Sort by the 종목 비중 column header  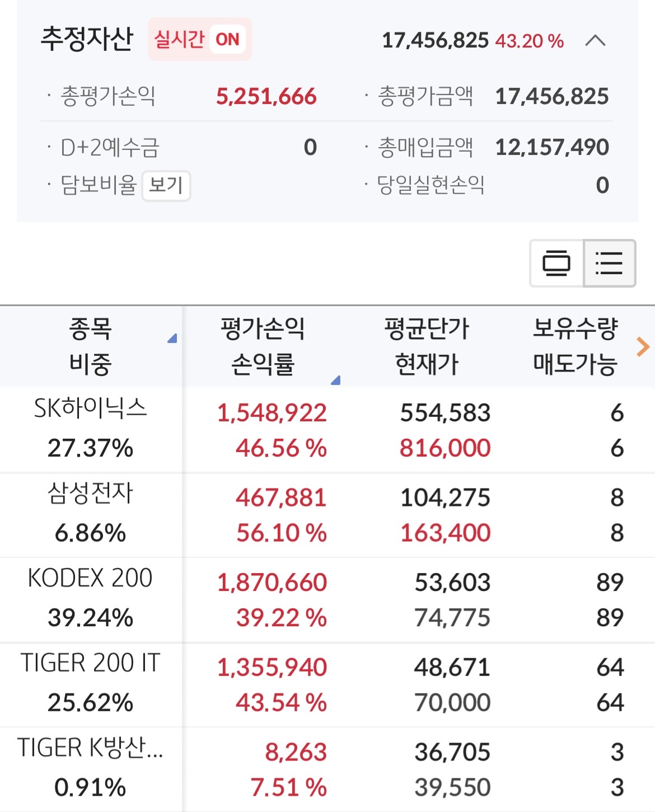coord(91,346)
